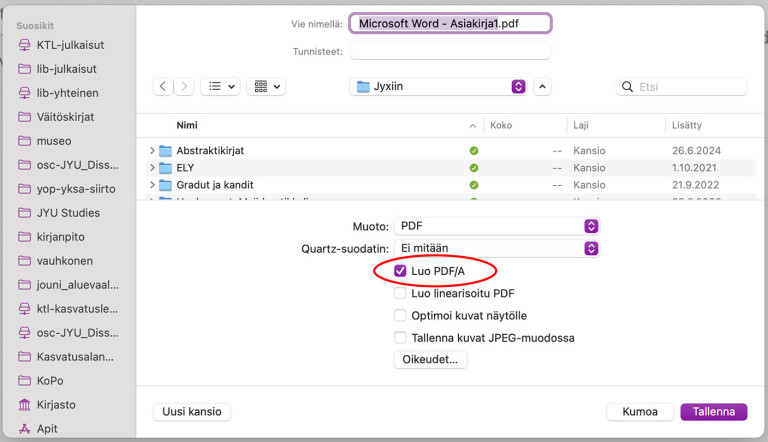Viewport: 768px width, 442px height.
Task: Open Kirjasto in the sidebar
Action: point(57,405)
